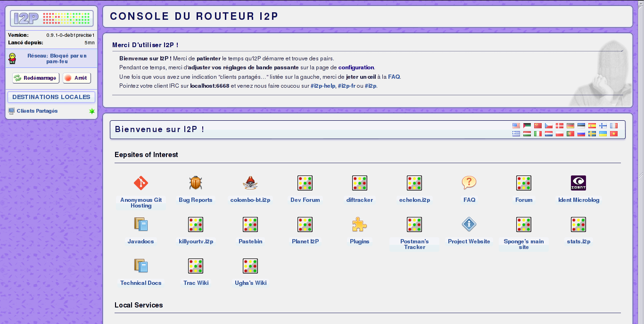
Task: Switch language using the German flag
Action: click(x=570, y=126)
